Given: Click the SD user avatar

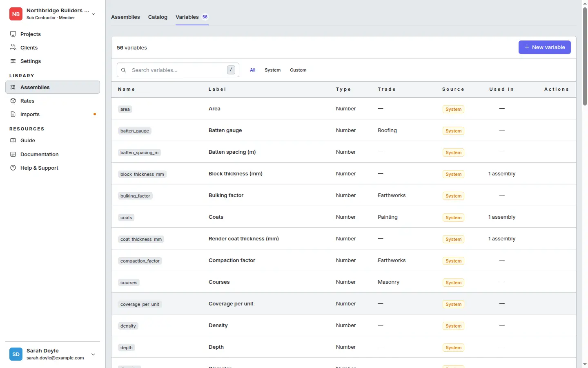Looking at the screenshot, I should point(16,354).
